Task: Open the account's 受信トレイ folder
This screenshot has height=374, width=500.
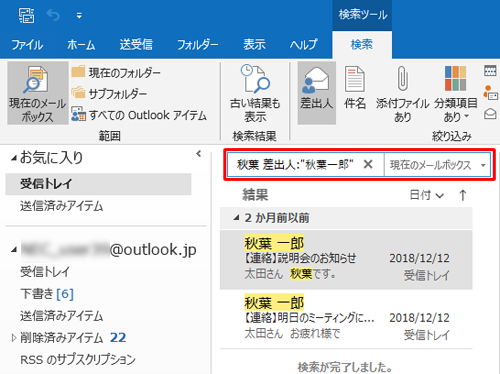Action: pos(45,272)
